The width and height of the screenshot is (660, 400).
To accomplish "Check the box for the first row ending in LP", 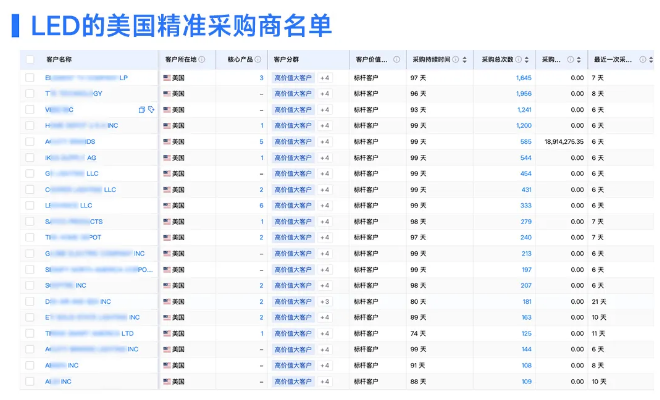I will coord(29,77).
